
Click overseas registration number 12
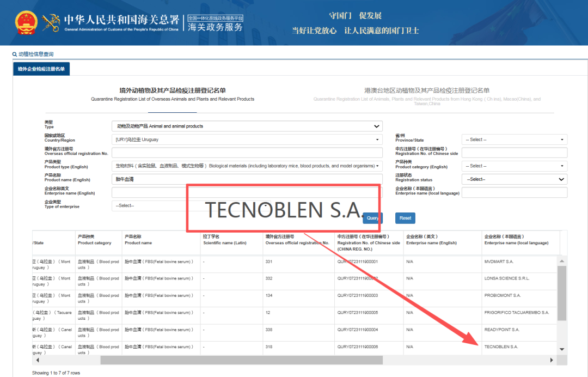click(268, 313)
